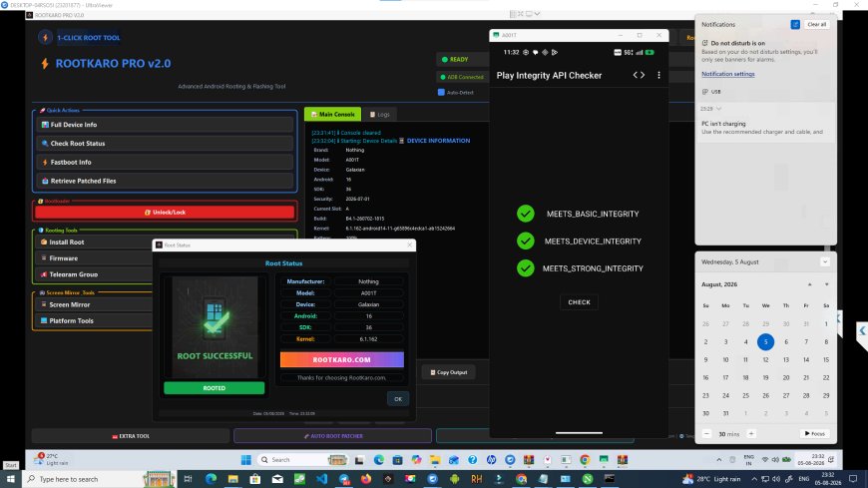Go to previous month in calendar

point(809,284)
